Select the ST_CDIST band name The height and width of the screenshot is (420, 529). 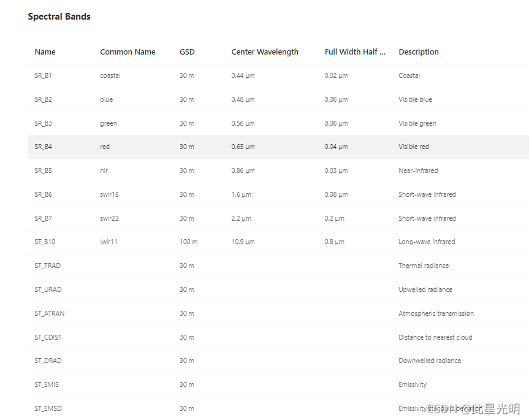(x=48, y=337)
